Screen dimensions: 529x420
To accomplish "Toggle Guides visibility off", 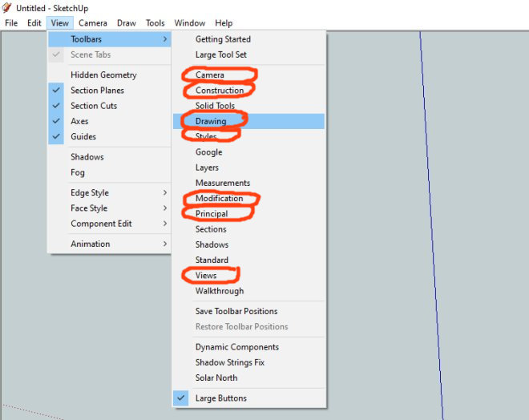I will 110,136.
